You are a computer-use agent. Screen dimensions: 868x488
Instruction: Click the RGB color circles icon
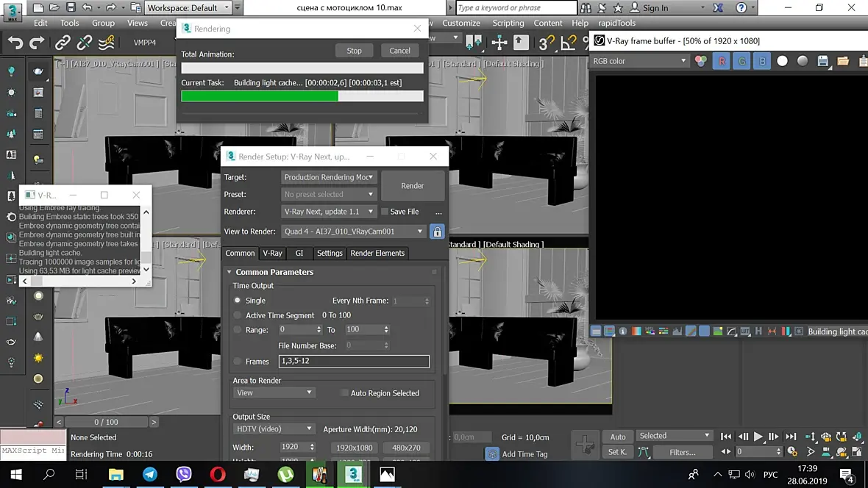(x=701, y=62)
